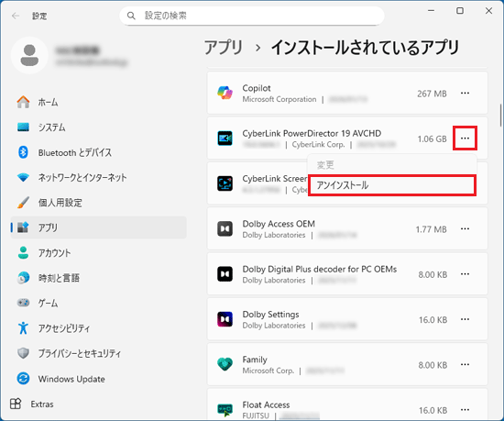The width and height of the screenshot is (504, 421).
Task: Go to ホーム in the sidebar
Action: 98,103
